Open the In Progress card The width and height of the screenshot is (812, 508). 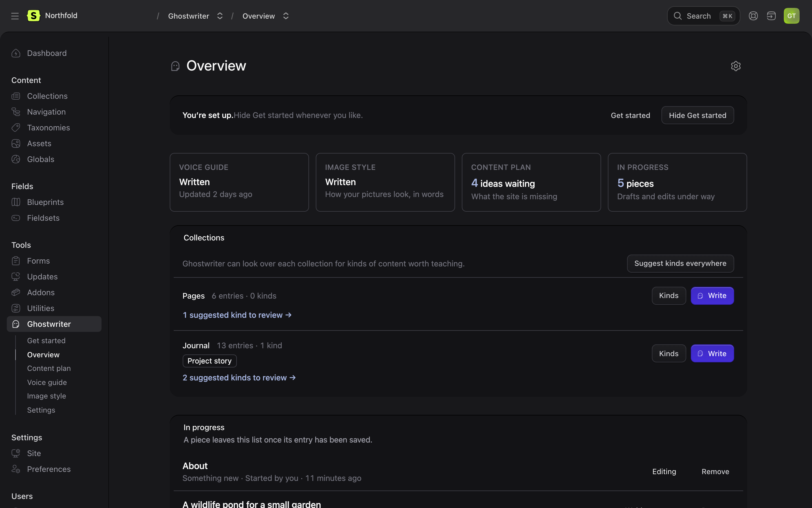[677, 182]
